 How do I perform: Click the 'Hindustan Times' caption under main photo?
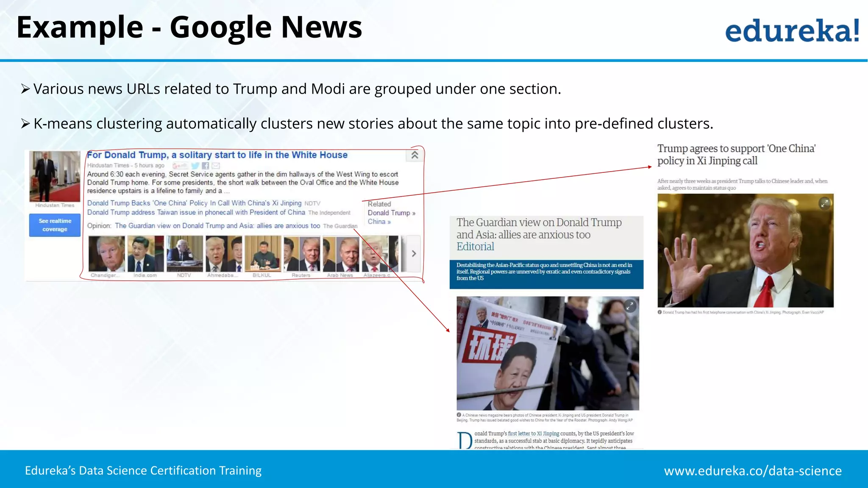[55, 205]
